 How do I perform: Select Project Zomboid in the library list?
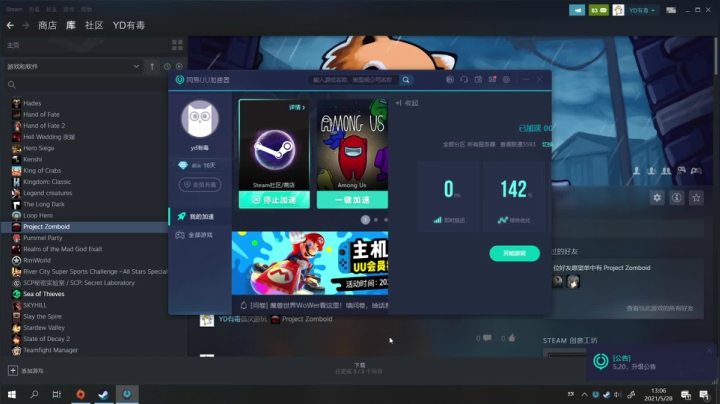85,226
